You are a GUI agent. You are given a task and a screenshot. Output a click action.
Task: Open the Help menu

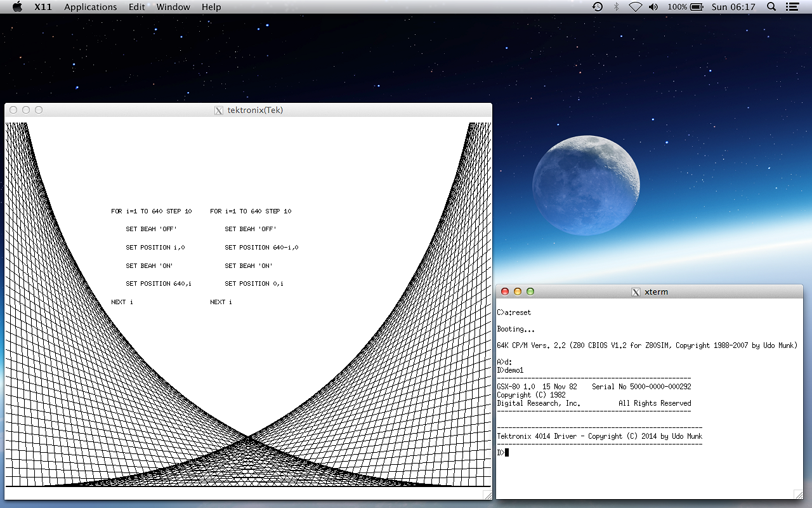tap(211, 7)
